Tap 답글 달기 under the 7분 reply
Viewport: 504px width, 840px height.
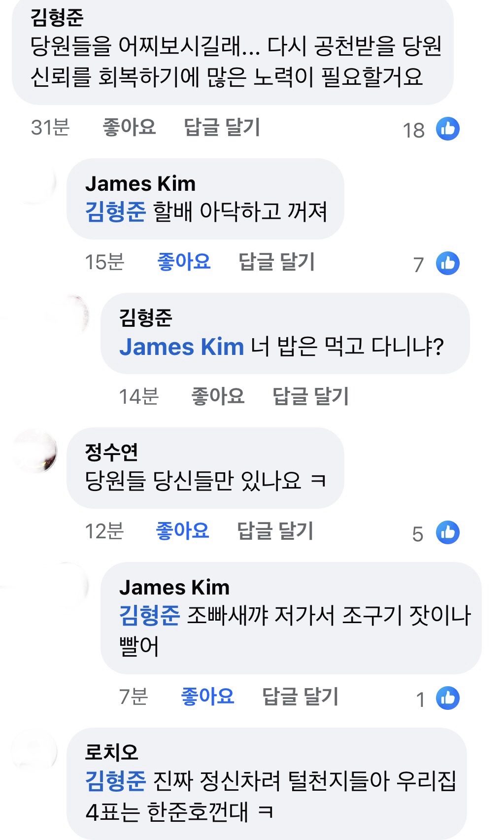pyautogui.click(x=300, y=697)
